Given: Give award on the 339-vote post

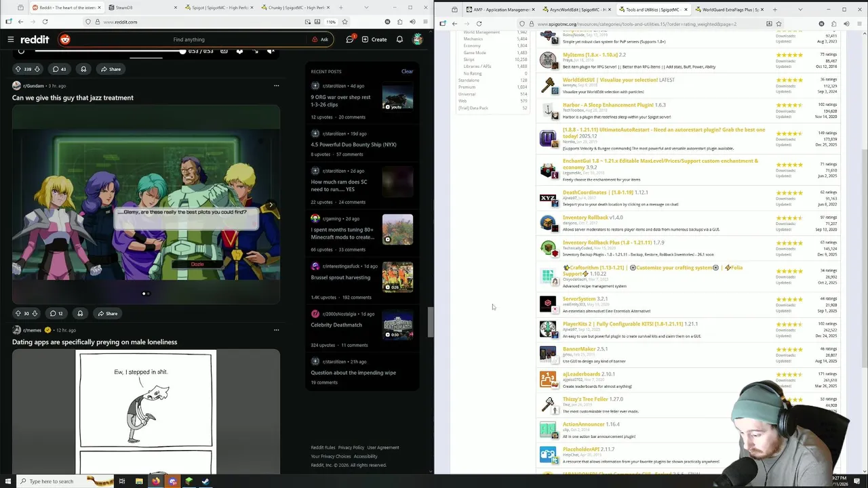Looking at the screenshot, I should pos(83,69).
